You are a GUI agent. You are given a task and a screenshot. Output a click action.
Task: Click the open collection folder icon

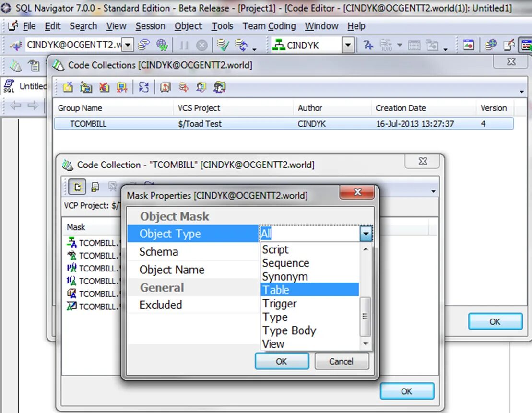[x=86, y=87]
